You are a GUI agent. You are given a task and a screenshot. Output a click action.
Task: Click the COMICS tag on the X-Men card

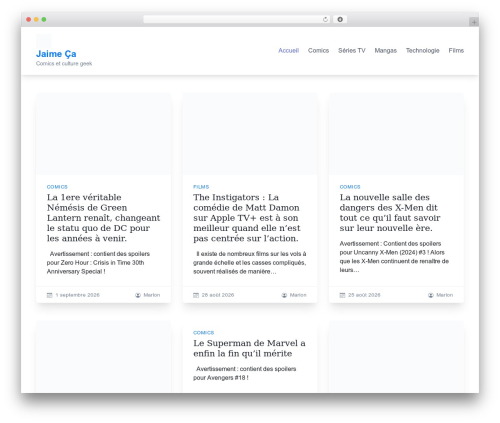coord(350,187)
